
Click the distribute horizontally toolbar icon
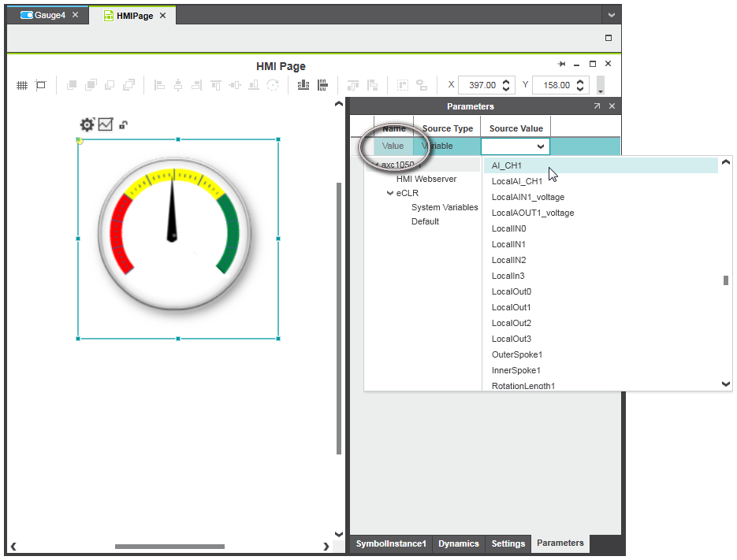(303, 85)
